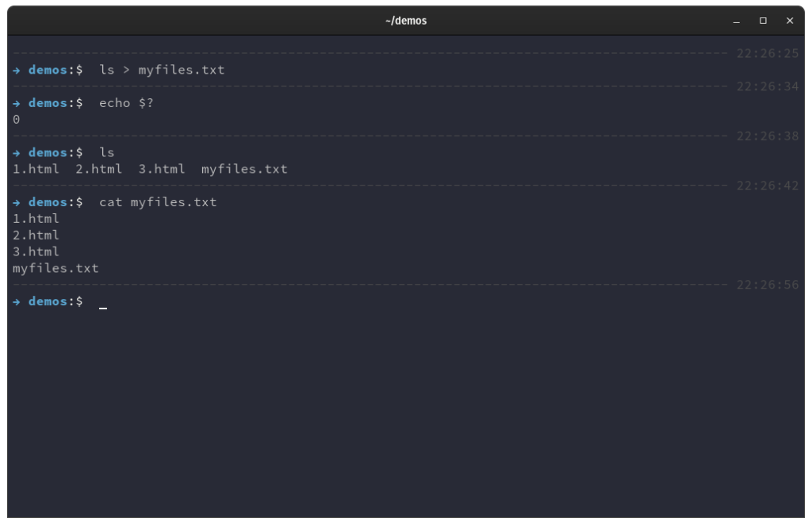Select the filename myfiles.txt in the ls output
812x525 pixels.
247,168
